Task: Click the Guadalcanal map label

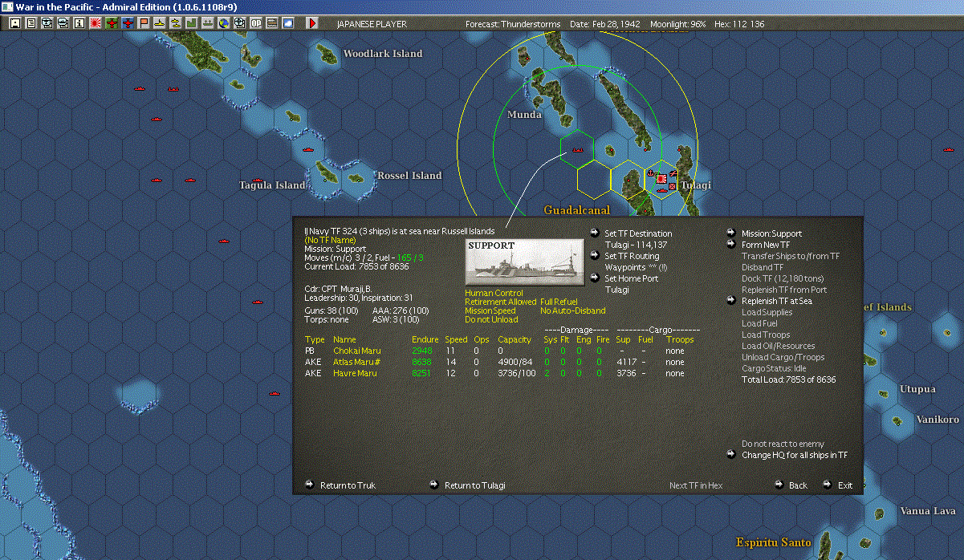Action: pyautogui.click(x=576, y=210)
